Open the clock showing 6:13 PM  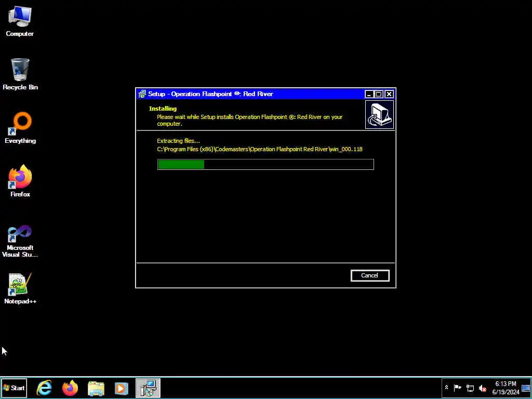point(506,388)
